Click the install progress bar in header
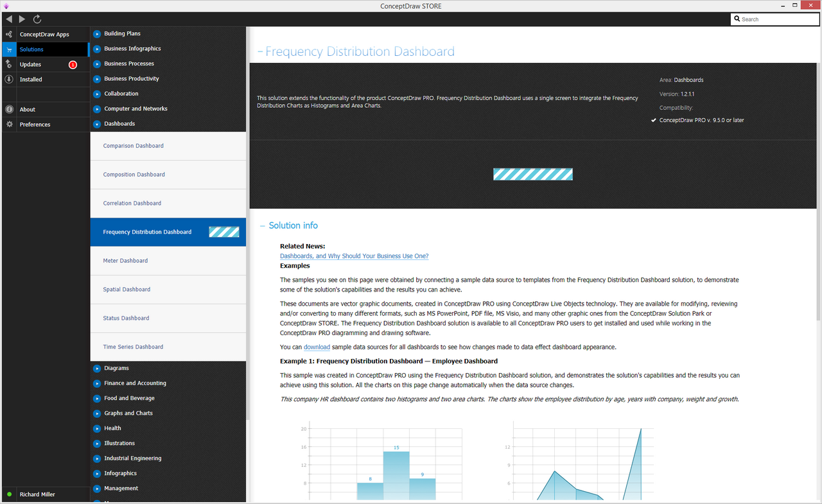 pos(533,174)
